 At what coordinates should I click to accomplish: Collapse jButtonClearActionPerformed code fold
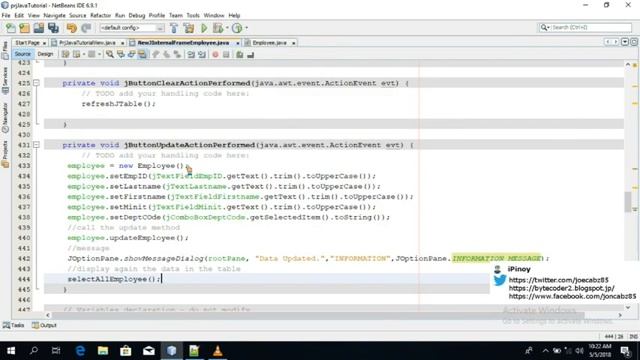pos(36,83)
